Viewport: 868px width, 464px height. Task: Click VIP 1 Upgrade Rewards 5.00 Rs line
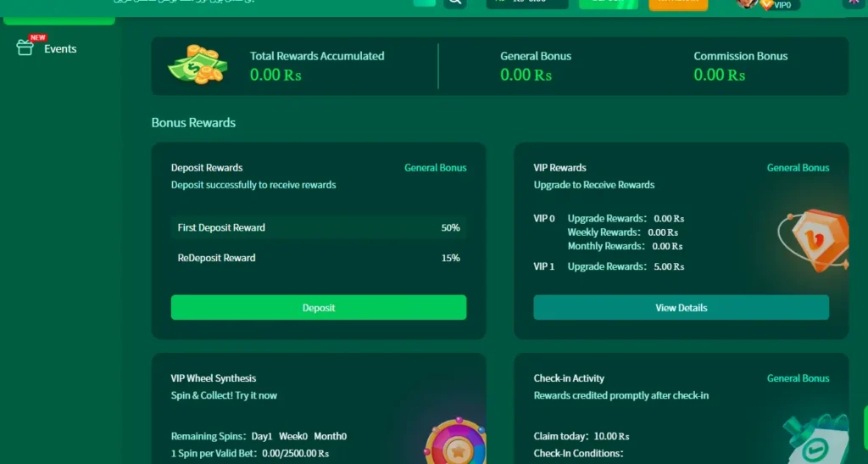point(609,267)
